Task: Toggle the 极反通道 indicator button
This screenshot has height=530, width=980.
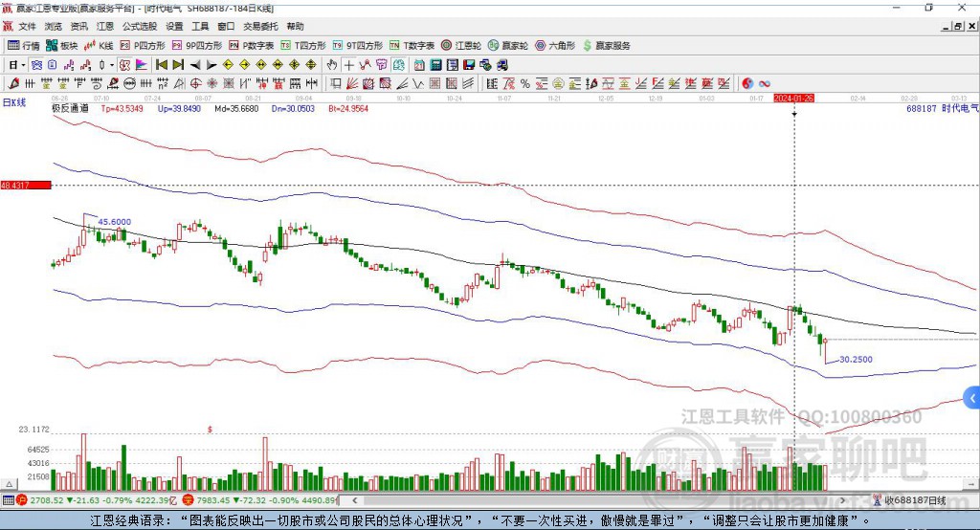Action: tap(124, 65)
